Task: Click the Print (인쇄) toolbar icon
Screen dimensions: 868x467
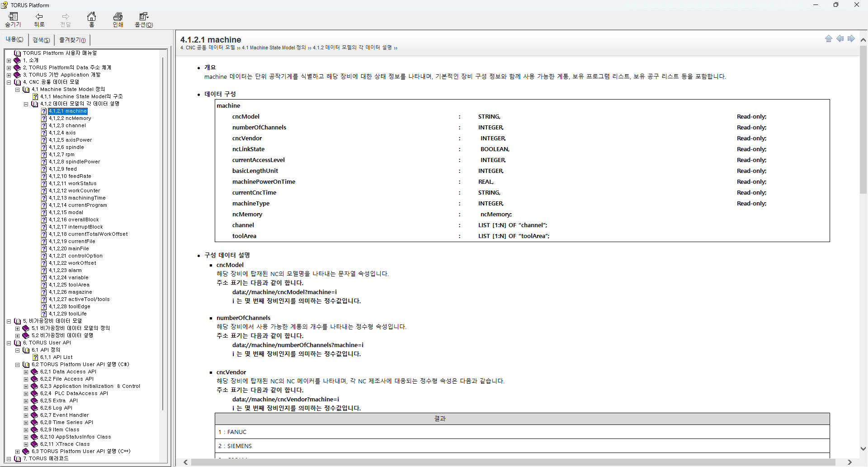Action: [118, 19]
